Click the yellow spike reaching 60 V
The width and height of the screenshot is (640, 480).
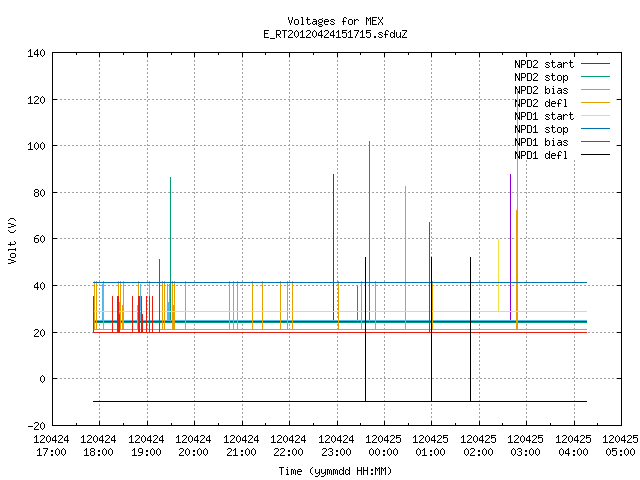[x=498, y=275]
